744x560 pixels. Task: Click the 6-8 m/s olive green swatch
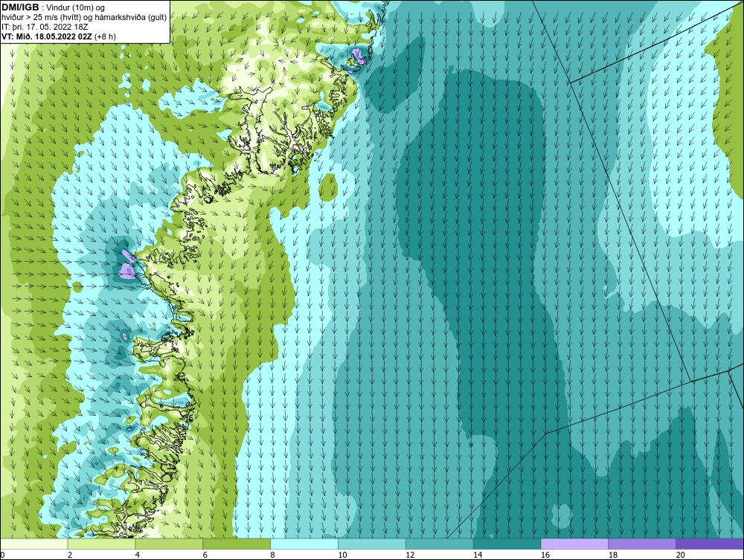click(237, 544)
